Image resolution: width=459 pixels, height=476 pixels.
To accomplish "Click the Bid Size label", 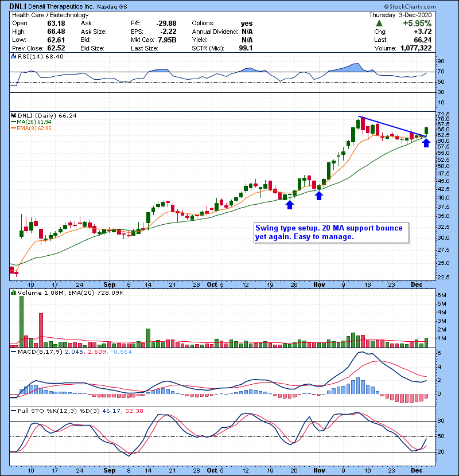I will (92, 48).
